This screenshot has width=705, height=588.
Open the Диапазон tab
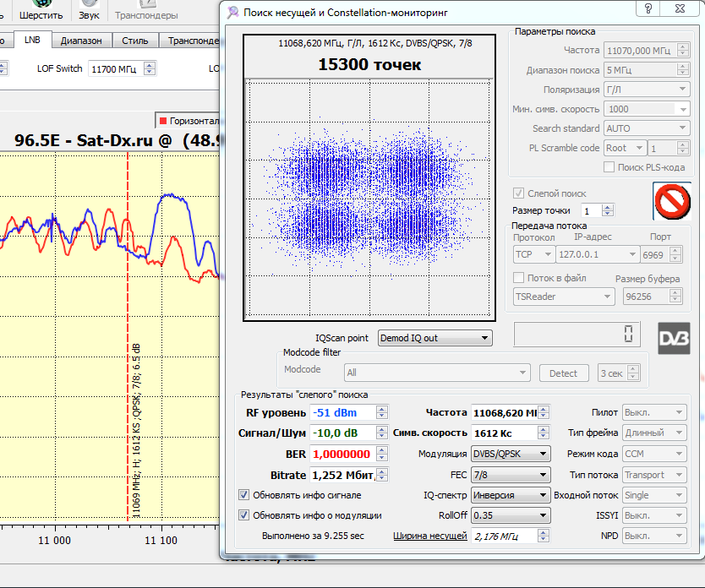pos(81,41)
